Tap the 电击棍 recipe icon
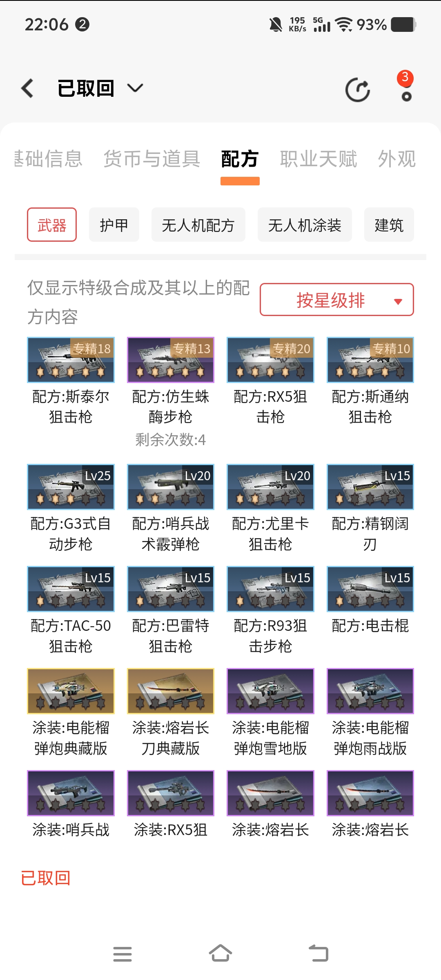 370,589
